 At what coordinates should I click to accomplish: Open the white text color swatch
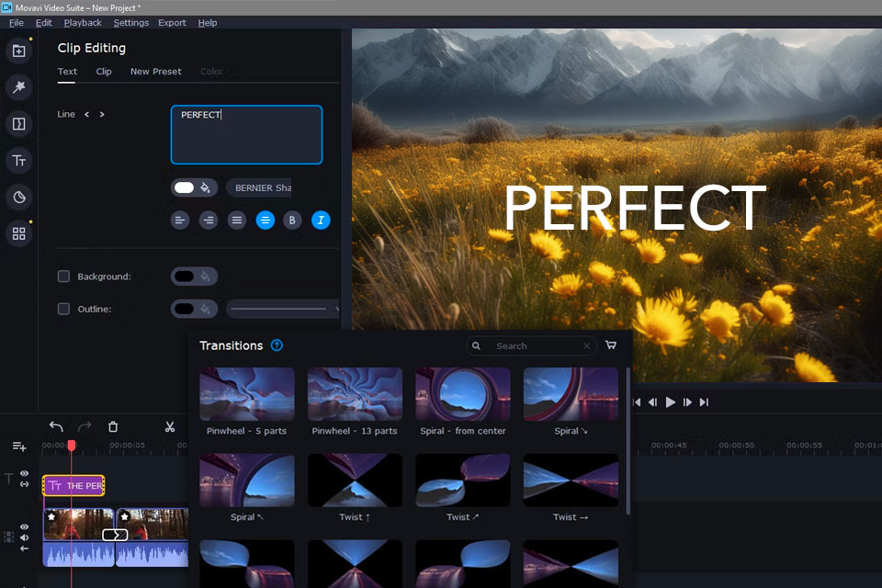(184, 187)
